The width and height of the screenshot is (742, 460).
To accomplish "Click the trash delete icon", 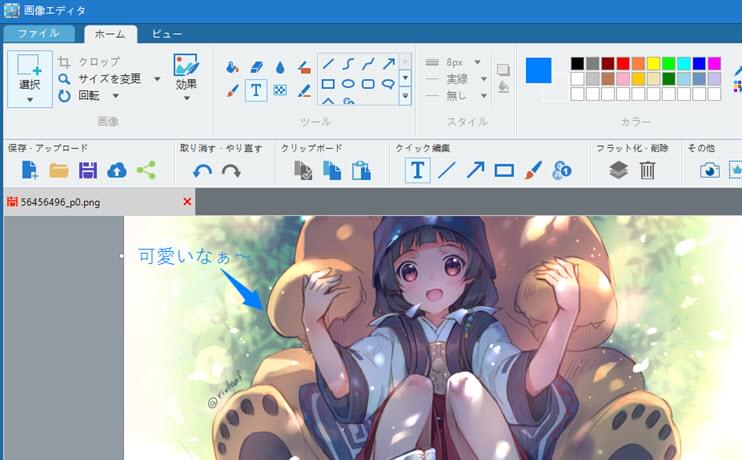I will (x=647, y=170).
